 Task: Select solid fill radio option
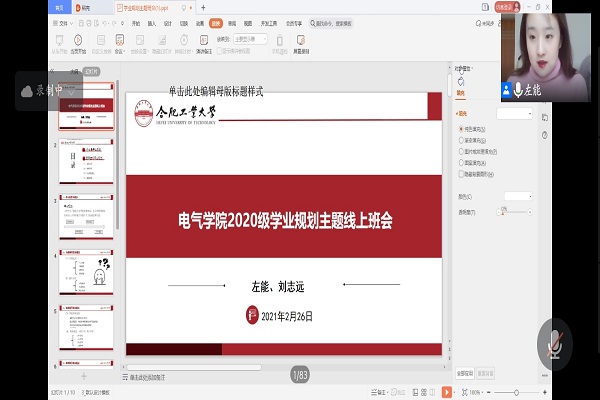461,128
